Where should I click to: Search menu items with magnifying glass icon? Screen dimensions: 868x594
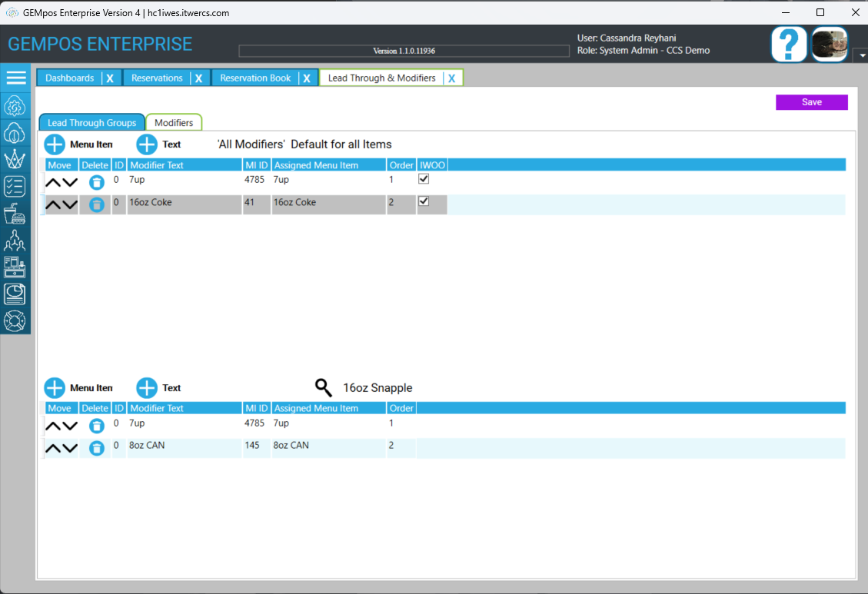point(324,387)
